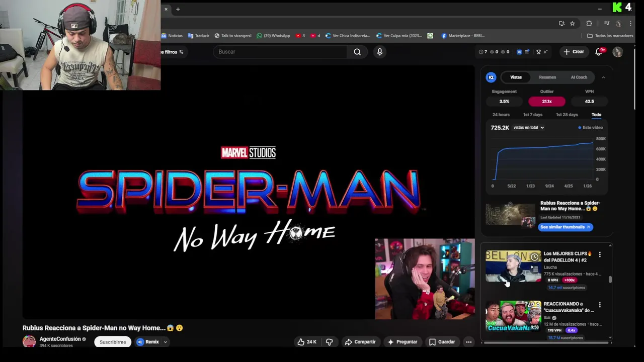
Task: Bookmark this page with star icon
Action: point(572,23)
